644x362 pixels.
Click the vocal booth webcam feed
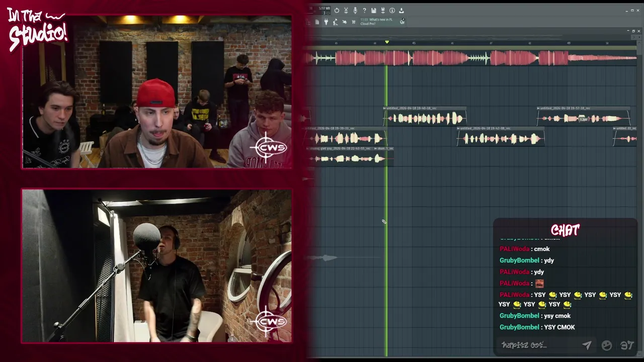156,266
